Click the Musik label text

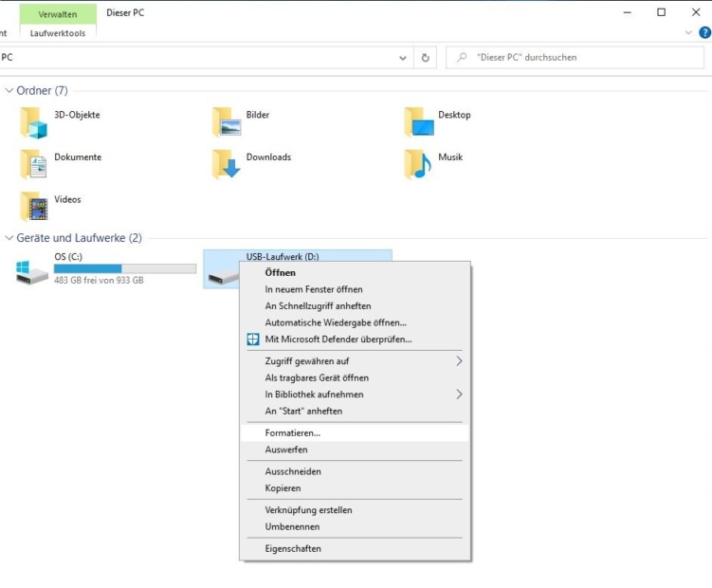click(x=450, y=157)
